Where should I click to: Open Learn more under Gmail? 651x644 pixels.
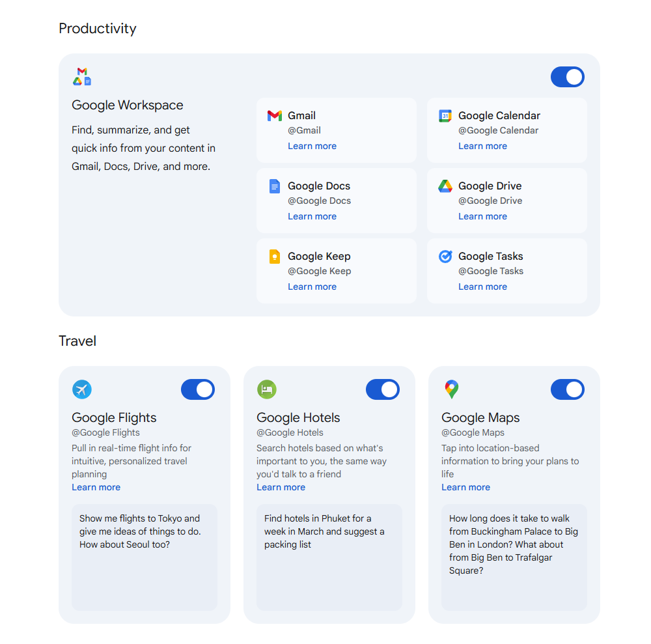point(312,146)
